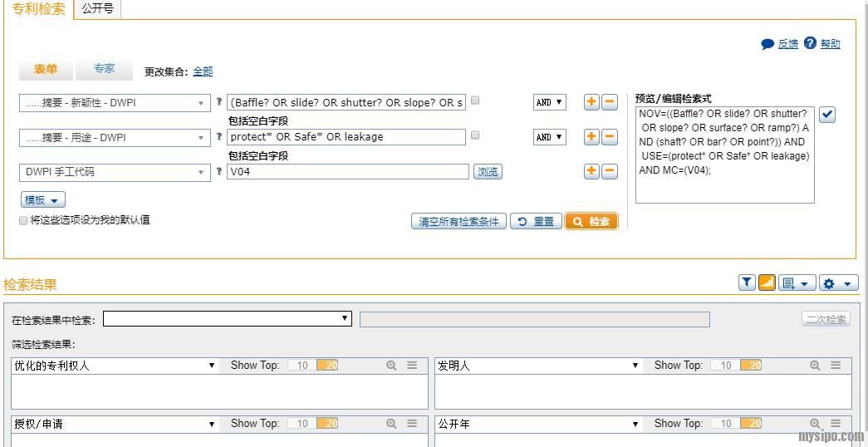Switch to the 公开号 tab
The height and width of the screenshot is (447, 868).
(98, 9)
